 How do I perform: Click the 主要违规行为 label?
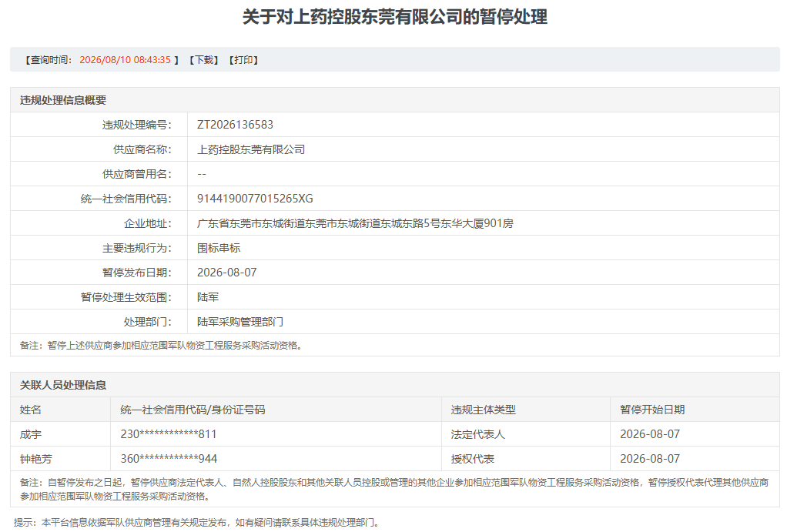pos(136,248)
